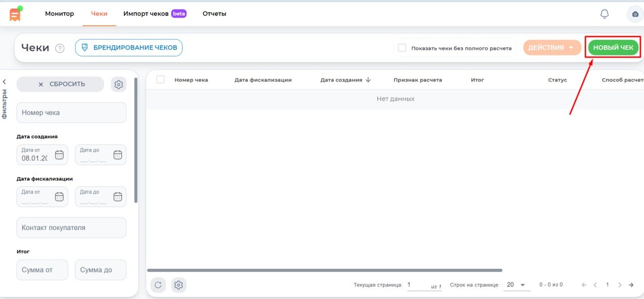Go to previous page chevron
This screenshot has height=299, width=644.
(x=595, y=285)
